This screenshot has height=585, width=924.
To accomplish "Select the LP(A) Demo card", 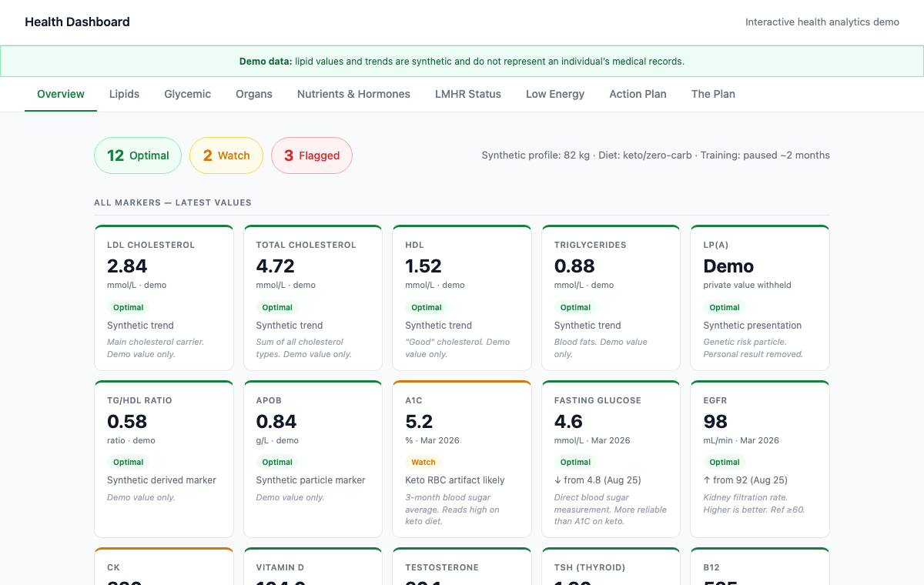I will point(760,298).
